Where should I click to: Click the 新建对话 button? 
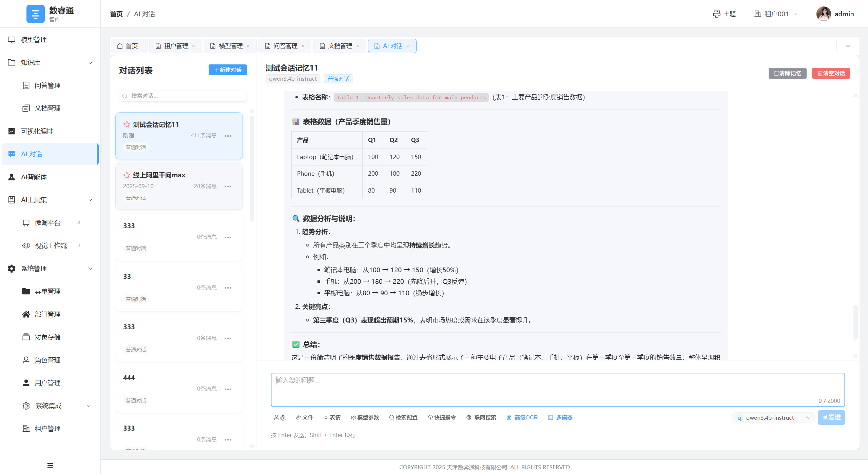coord(227,70)
